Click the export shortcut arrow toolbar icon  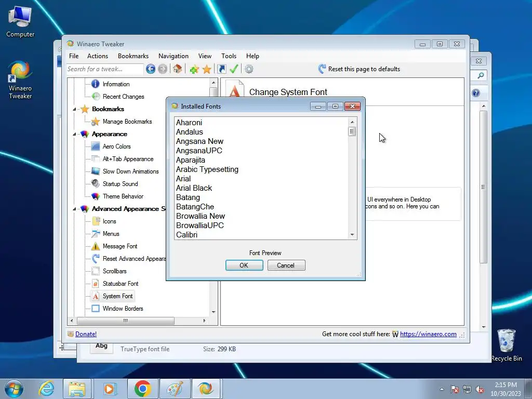[x=221, y=69]
